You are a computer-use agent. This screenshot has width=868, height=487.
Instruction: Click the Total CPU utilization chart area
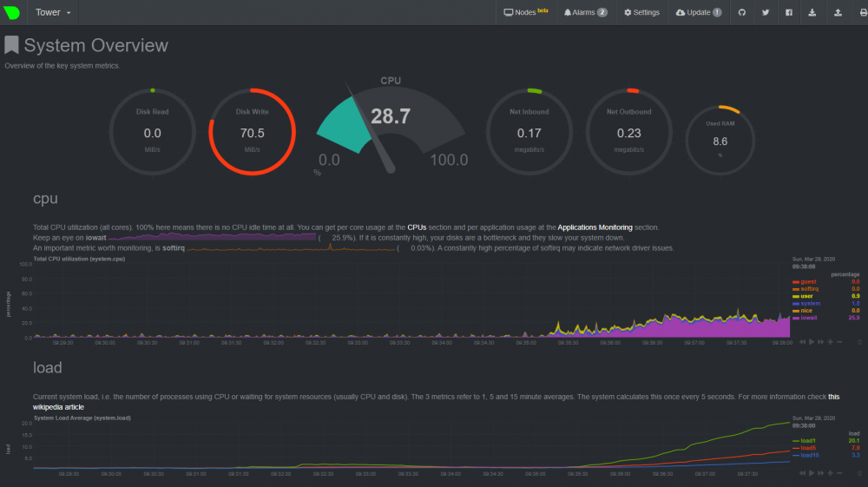(x=411, y=300)
